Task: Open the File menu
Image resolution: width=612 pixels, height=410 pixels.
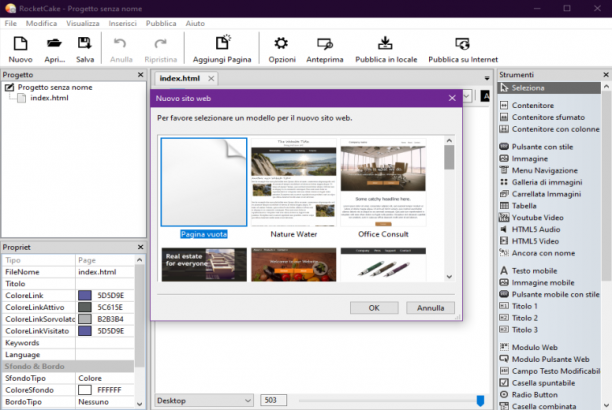Action: coord(11,23)
